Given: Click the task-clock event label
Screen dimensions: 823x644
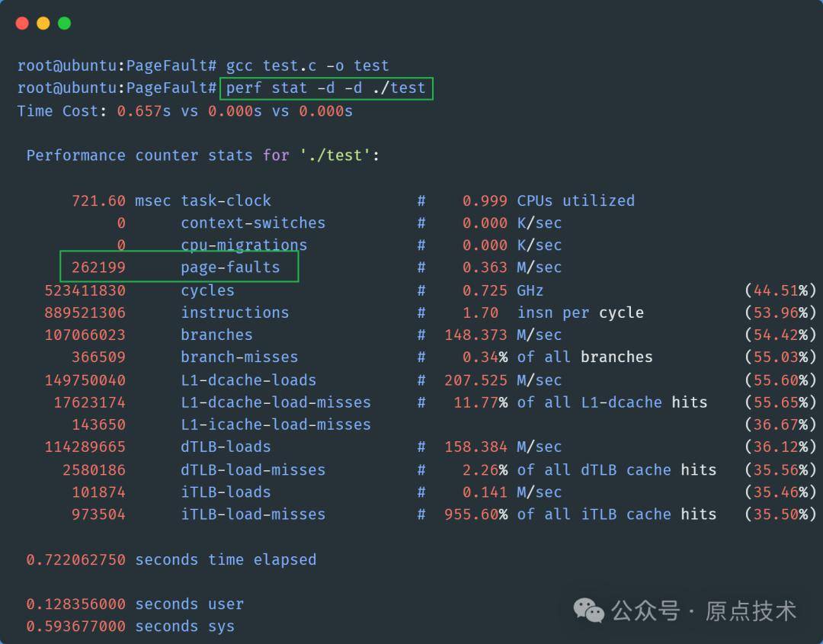Looking at the screenshot, I should (226, 201).
